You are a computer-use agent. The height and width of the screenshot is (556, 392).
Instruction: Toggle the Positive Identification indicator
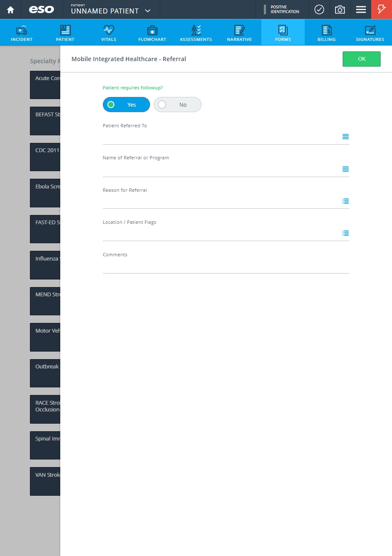(282, 9)
